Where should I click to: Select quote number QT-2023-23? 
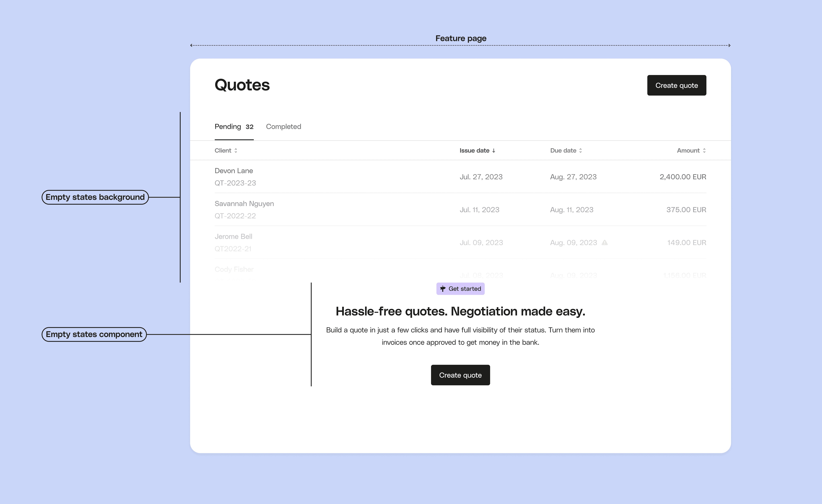(x=235, y=183)
